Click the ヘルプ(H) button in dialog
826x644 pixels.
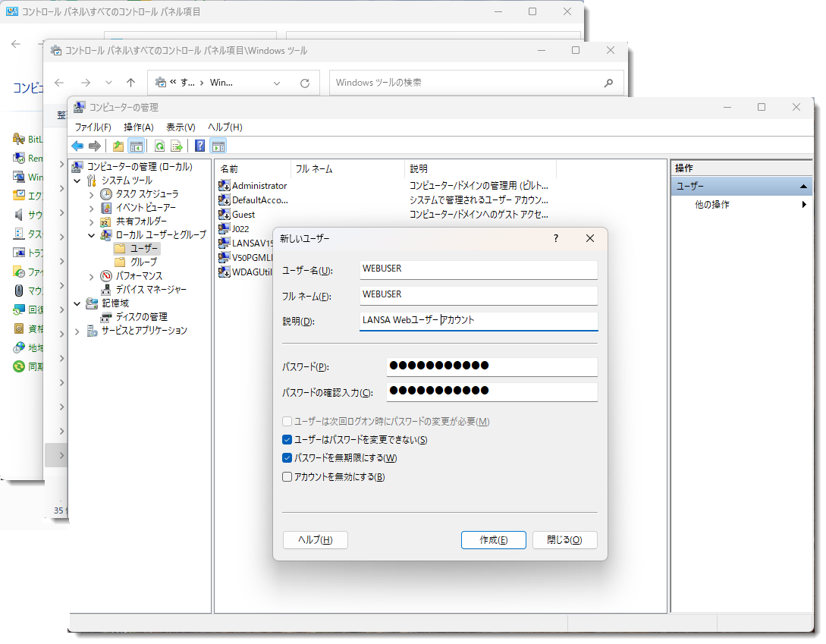pos(316,540)
